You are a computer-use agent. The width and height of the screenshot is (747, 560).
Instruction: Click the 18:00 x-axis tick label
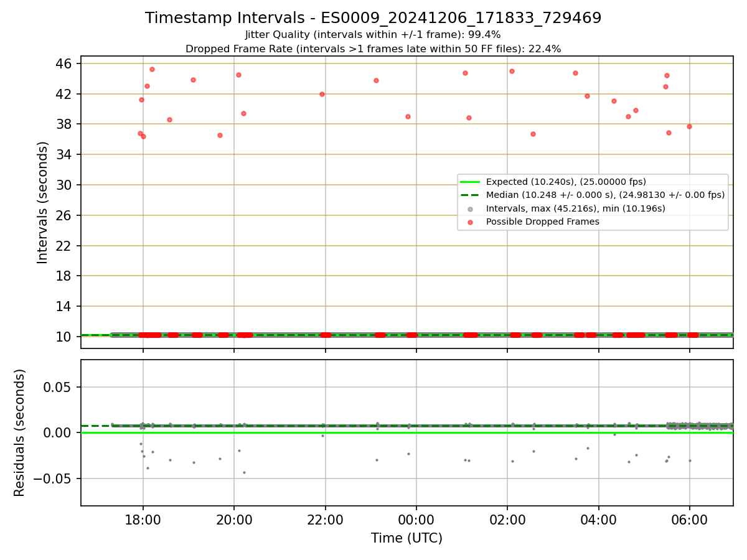point(143,520)
